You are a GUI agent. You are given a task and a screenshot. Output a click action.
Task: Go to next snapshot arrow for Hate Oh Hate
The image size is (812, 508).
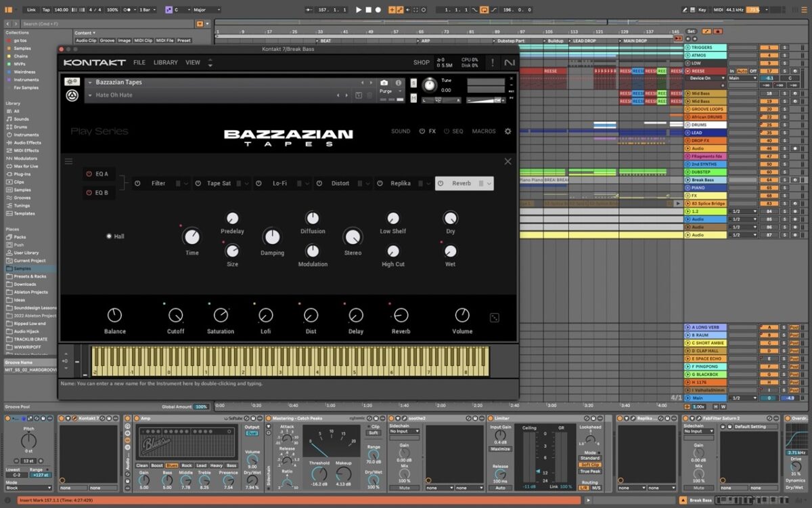click(x=348, y=96)
